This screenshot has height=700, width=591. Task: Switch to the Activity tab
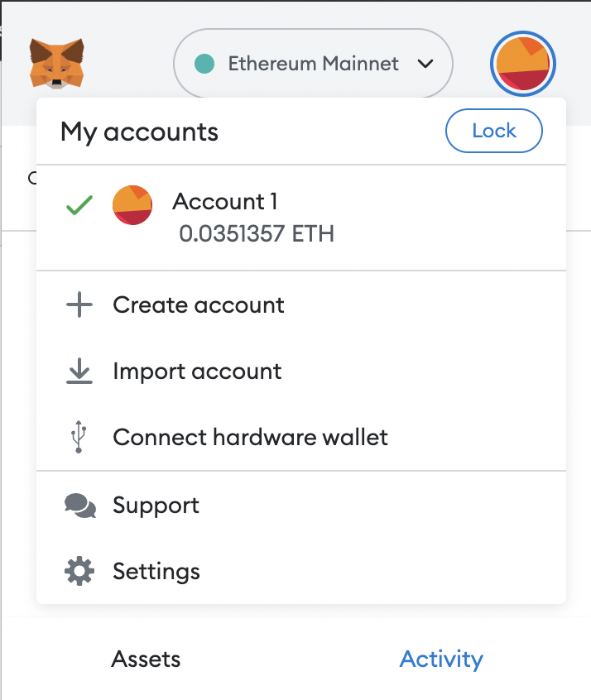tap(441, 659)
